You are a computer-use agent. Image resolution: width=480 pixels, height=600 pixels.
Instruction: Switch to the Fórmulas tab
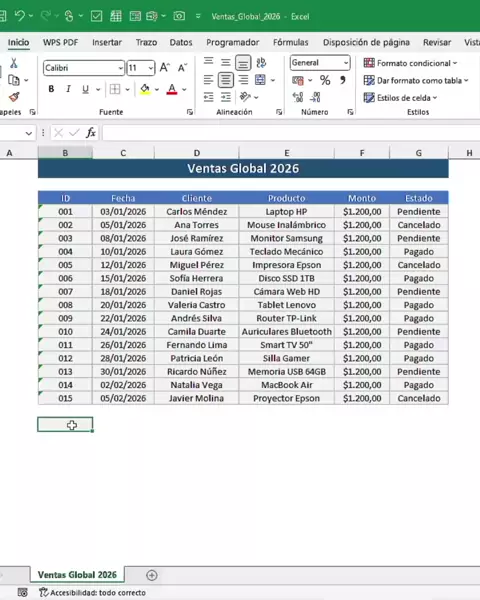point(291,42)
